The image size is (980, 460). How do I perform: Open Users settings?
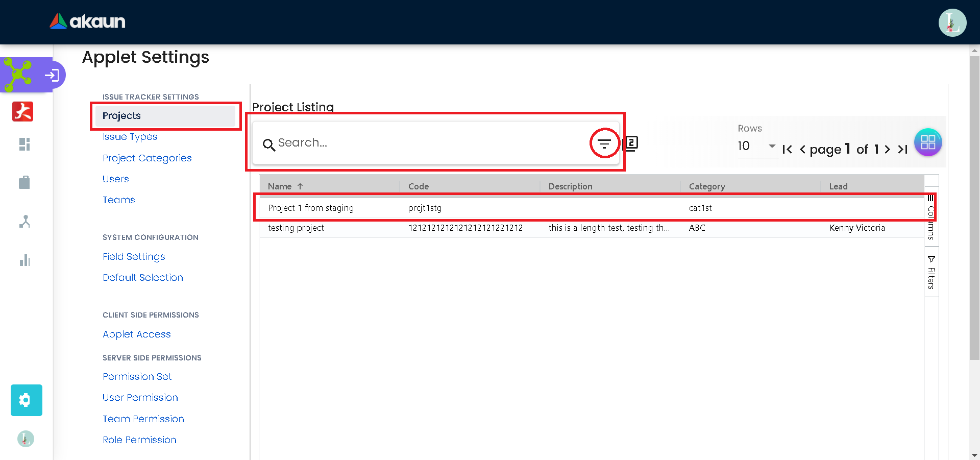(x=116, y=179)
